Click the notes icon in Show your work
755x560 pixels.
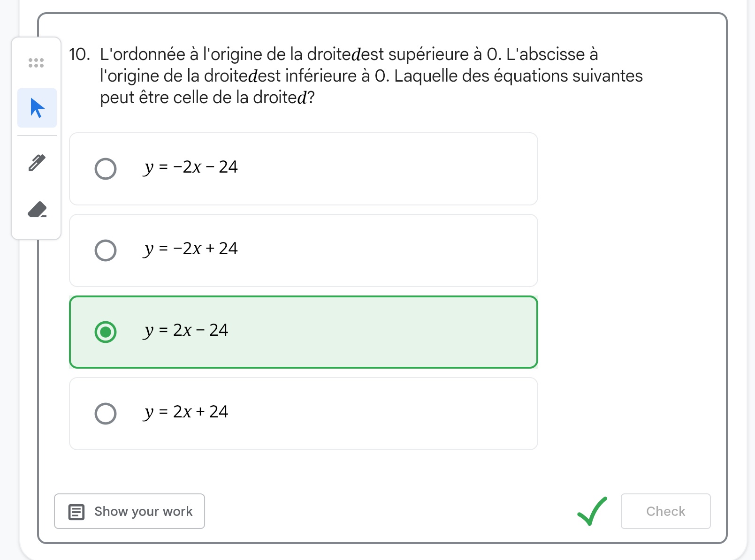tap(76, 512)
